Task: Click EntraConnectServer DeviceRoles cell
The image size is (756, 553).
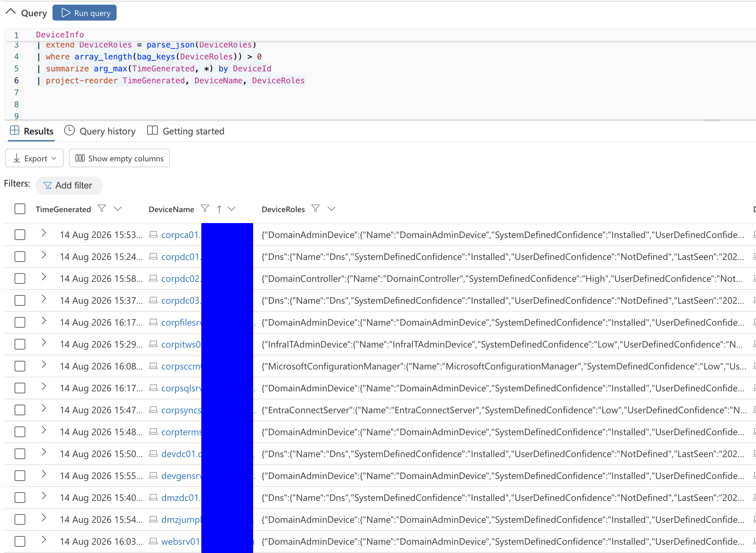Action: tap(504, 410)
